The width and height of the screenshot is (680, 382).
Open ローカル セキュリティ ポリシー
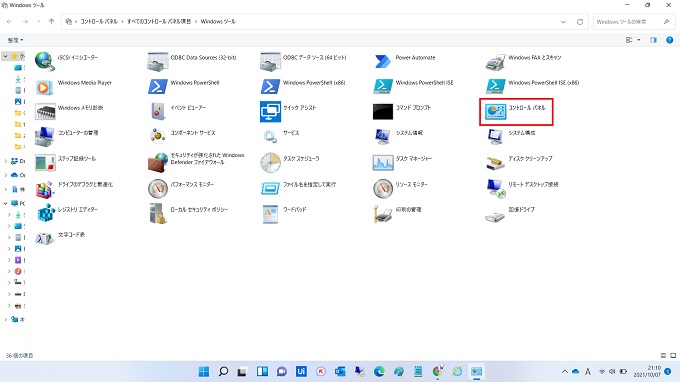[x=188, y=213]
